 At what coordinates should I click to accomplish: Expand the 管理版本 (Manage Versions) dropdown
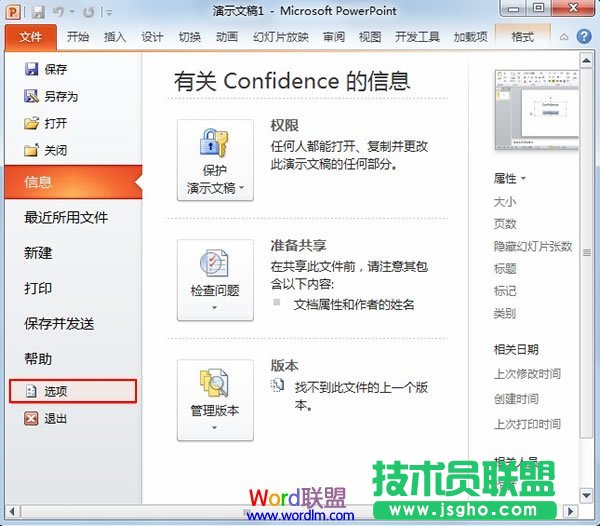215,400
